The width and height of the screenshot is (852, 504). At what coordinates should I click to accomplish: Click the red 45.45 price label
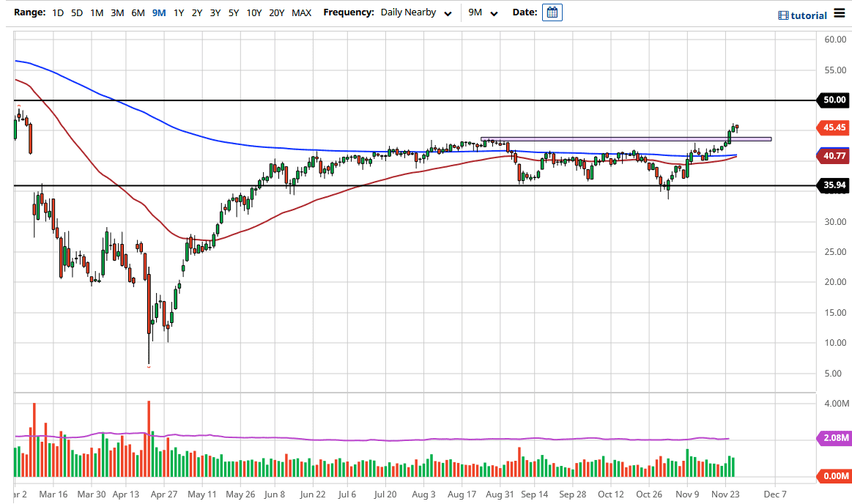(834, 127)
